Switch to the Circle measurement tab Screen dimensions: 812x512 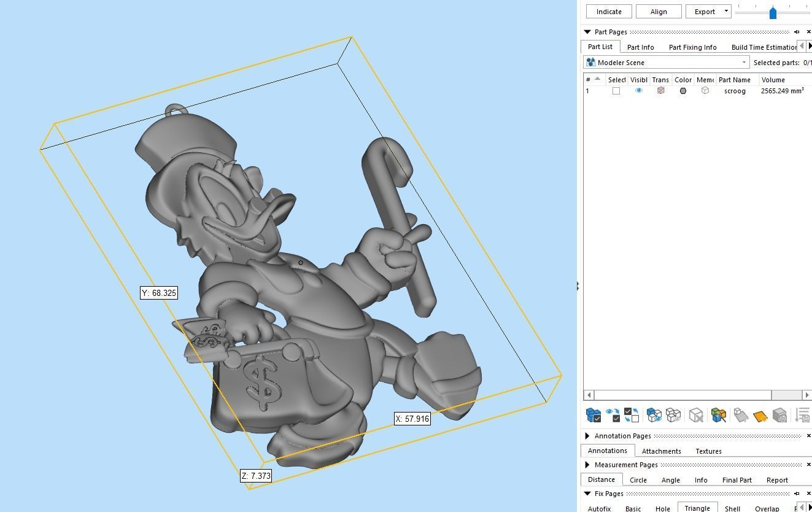(638, 480)
